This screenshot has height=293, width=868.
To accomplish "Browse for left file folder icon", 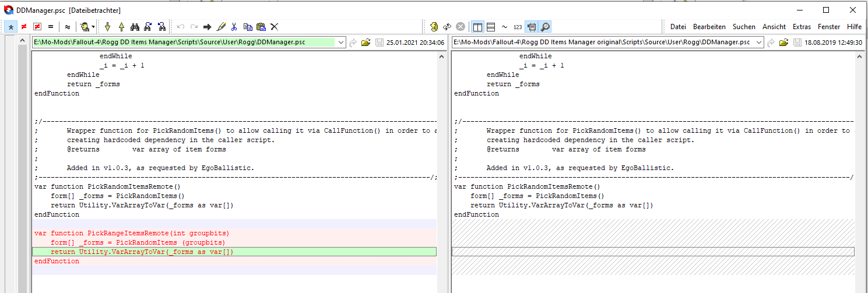I will click(366, 43).
